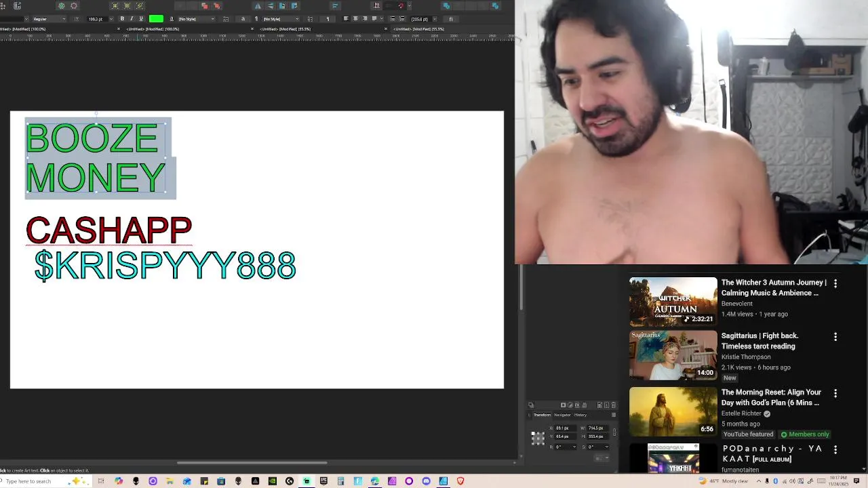Open Discord from the taskbar
The height and width of the screenshot is (488, 868).
click(426, 481)
